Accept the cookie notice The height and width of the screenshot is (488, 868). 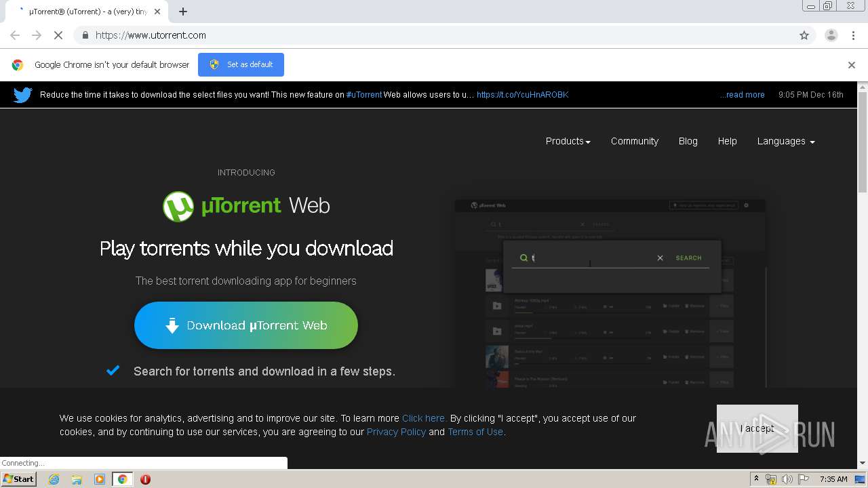click(x=757, y=428)
